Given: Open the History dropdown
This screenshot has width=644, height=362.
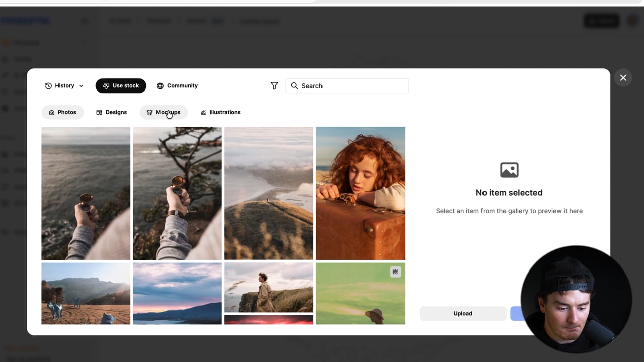Looking at the screenshot, I should point(64,86).
